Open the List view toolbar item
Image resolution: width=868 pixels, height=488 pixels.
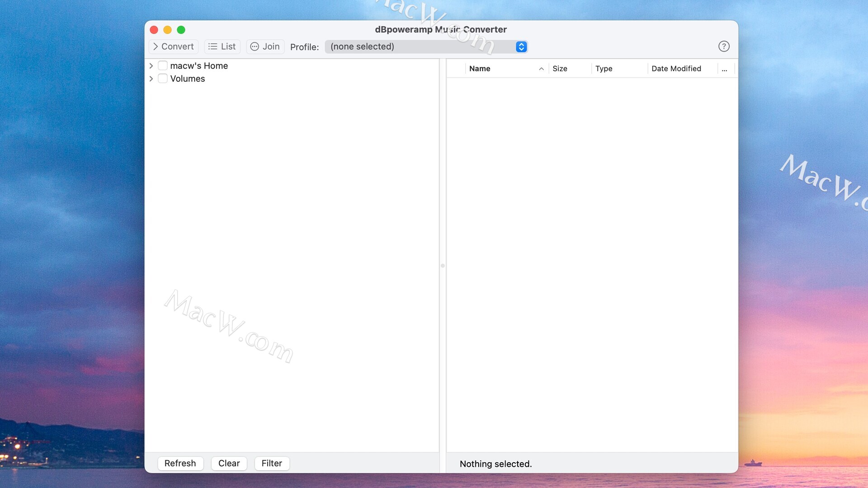click(222, 47)
